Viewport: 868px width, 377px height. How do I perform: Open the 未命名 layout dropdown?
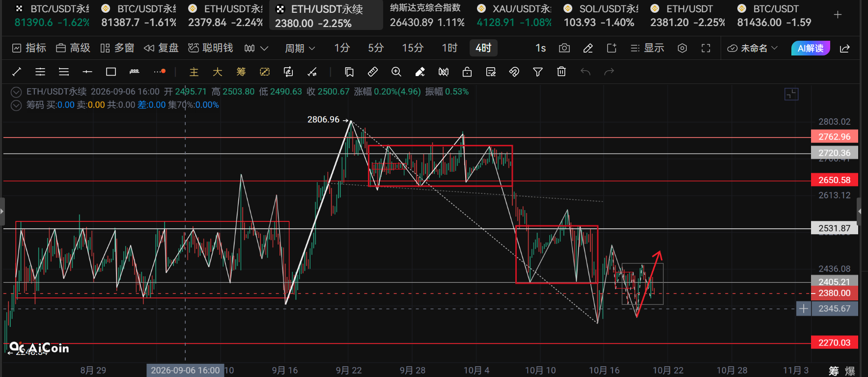click(753, 48)
